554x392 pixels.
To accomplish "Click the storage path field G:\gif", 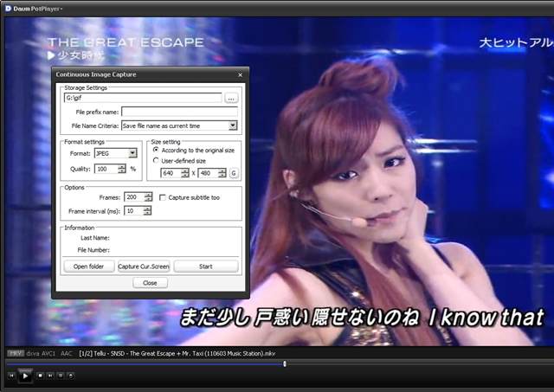I will pyautogui.click(x=143, y=98).
